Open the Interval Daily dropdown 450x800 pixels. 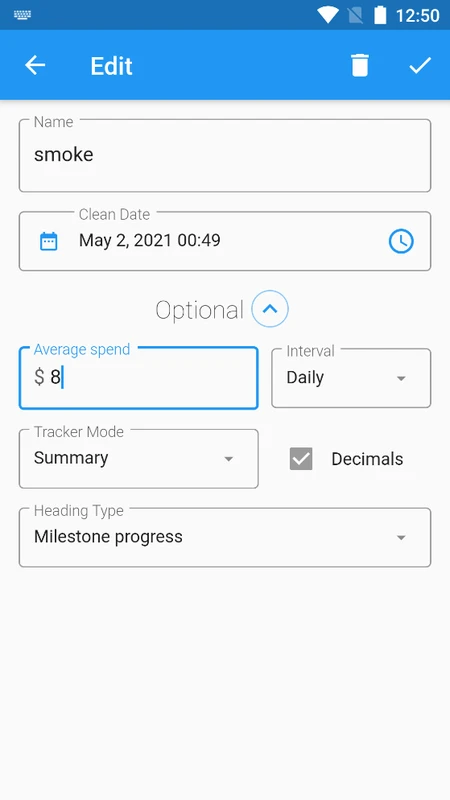pyautogui.click(x=351, y=378)
